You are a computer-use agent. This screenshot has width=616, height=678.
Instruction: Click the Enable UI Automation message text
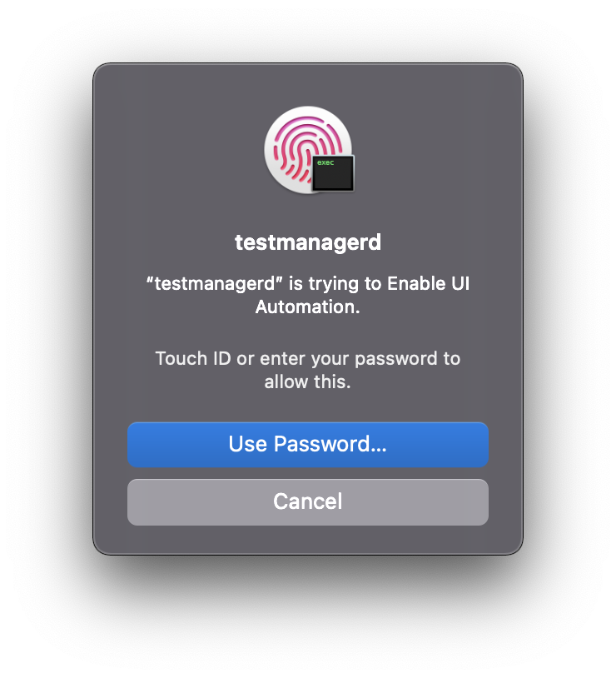click(x=308, y=296)
